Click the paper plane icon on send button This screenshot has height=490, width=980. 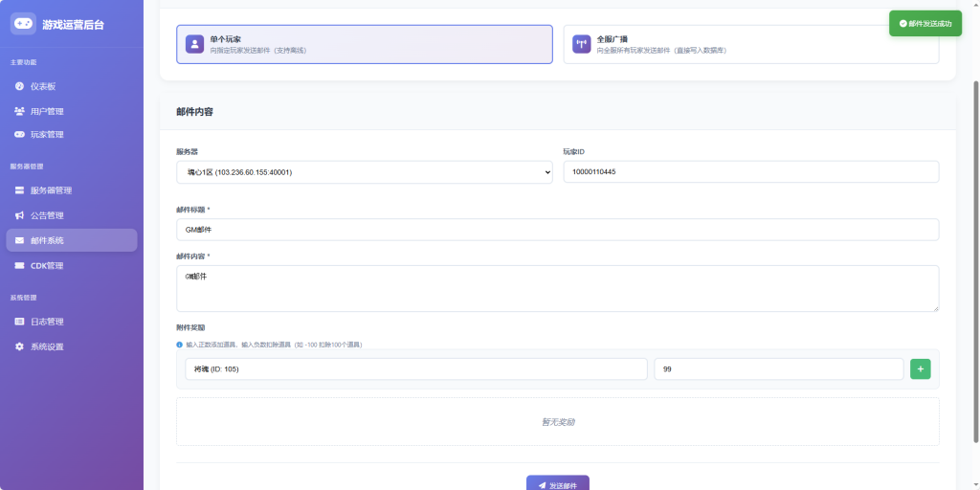pyautogui.click(x=542, y=485)
